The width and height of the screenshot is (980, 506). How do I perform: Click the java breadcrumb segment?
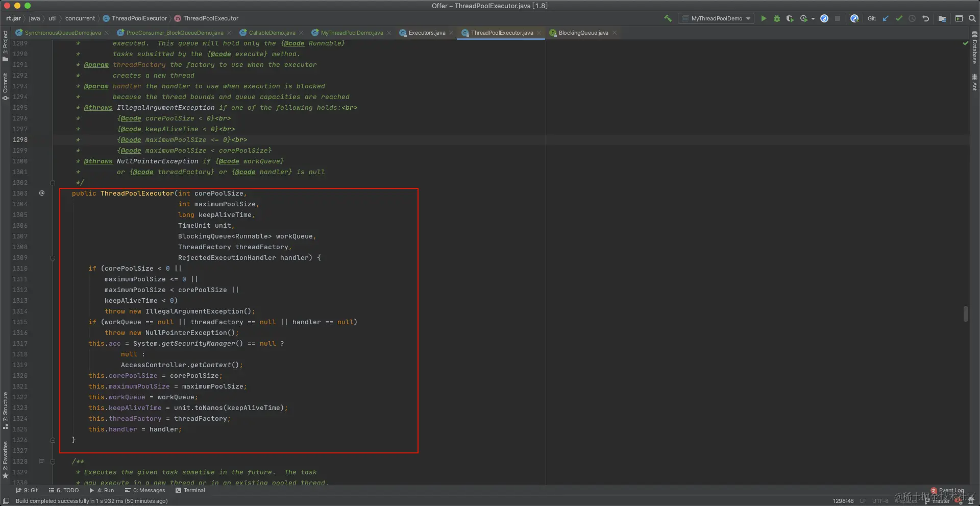[x=34, y=18]
